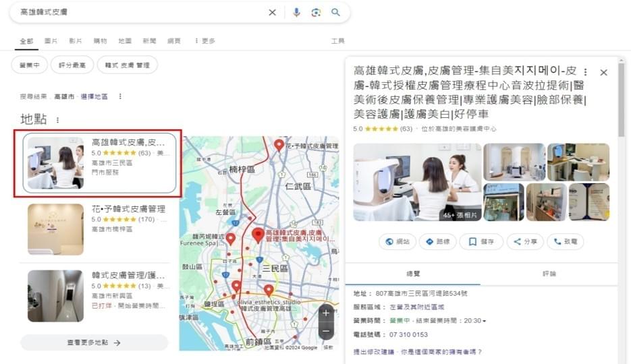The image size is (631, 364).
Task: Click the 分享 share button
Action: click(x=525, y=241)
